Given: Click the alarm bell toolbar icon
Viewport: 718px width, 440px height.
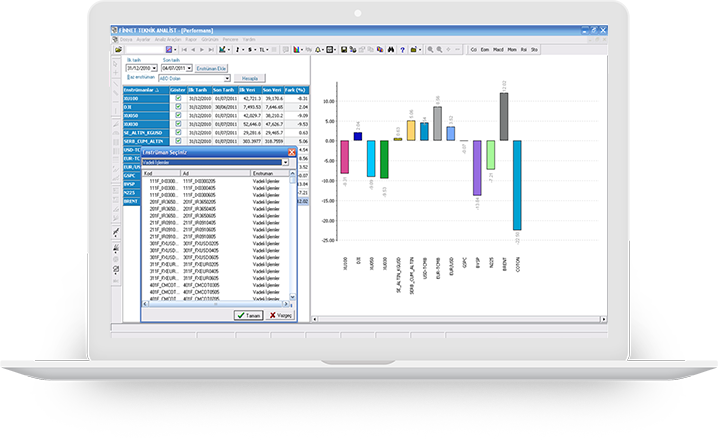Looking at the screenshot, I should coord(318,49).
